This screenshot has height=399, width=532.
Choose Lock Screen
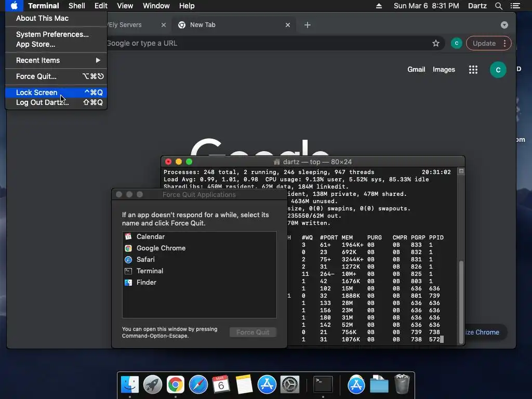click(56, 92)
